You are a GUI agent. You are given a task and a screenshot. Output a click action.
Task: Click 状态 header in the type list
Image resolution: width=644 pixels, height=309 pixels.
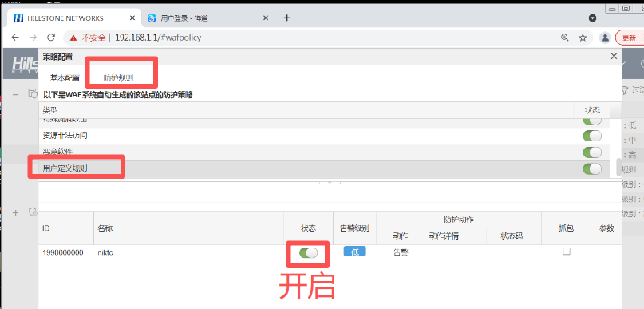(592, 110)
